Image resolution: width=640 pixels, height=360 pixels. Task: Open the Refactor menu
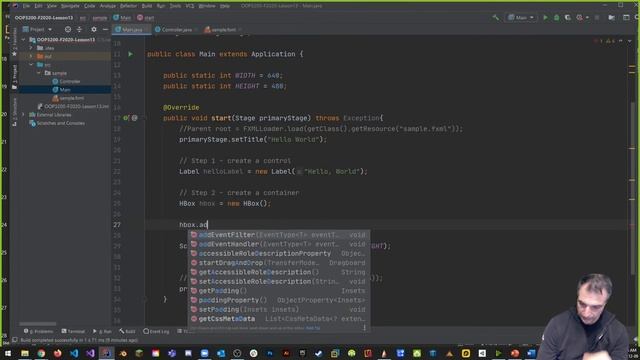tap(129, 6)
